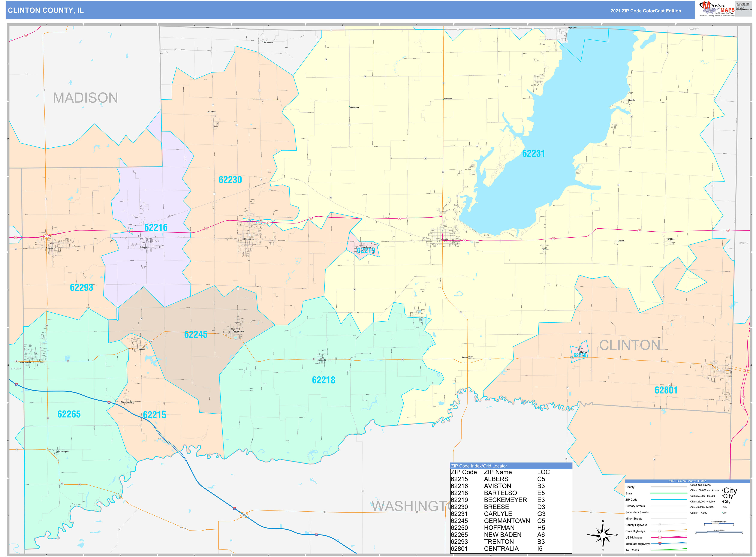Select the ZIP Code line sample in the legend
The width and height of the screenshot is (756, 557).
point(669,500)
